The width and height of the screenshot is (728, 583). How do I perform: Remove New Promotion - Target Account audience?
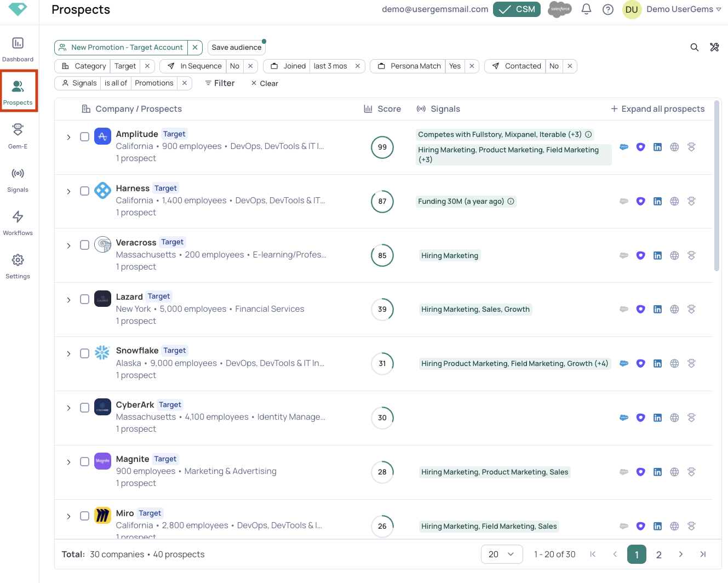(x=195, y=48)
